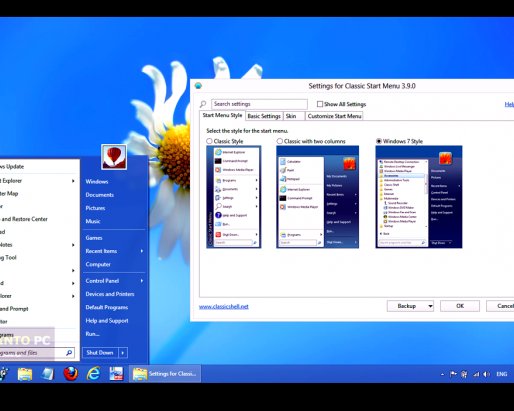Launch Firefox from the taskbar
514x411 pixels.
point(71,374)
